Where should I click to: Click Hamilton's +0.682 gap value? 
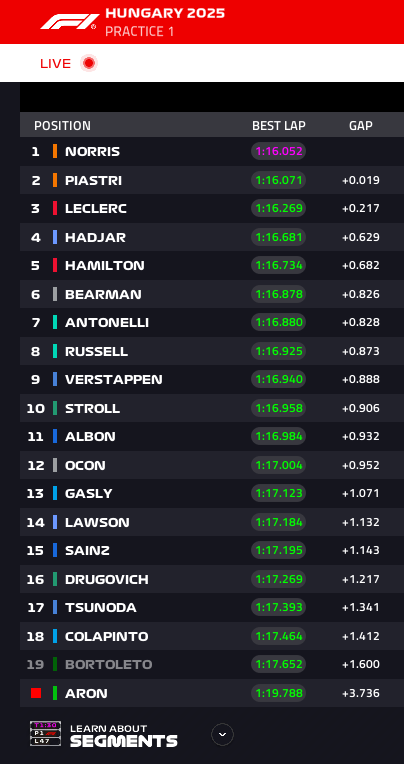(361, 266)
